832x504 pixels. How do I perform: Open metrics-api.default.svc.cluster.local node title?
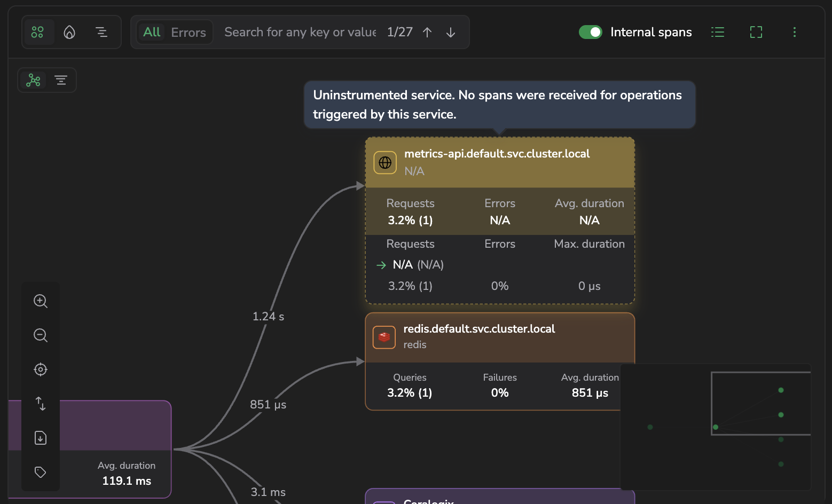(497, 154)
